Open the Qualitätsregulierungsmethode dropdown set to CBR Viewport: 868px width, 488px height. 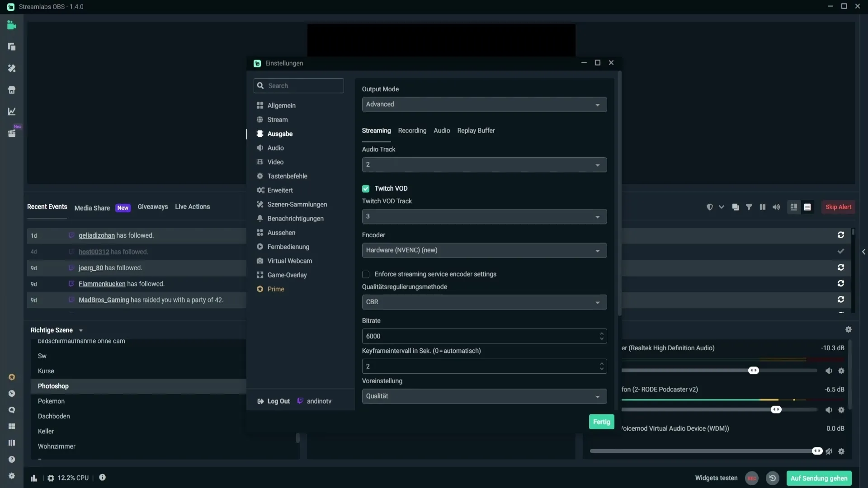click(484, 302)
